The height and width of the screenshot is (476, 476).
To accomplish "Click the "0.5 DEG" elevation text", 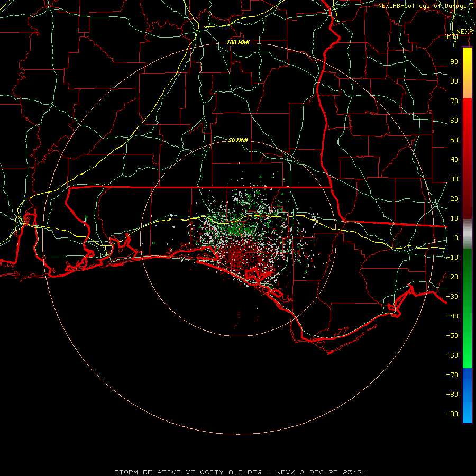I will [x=245, y=472].
